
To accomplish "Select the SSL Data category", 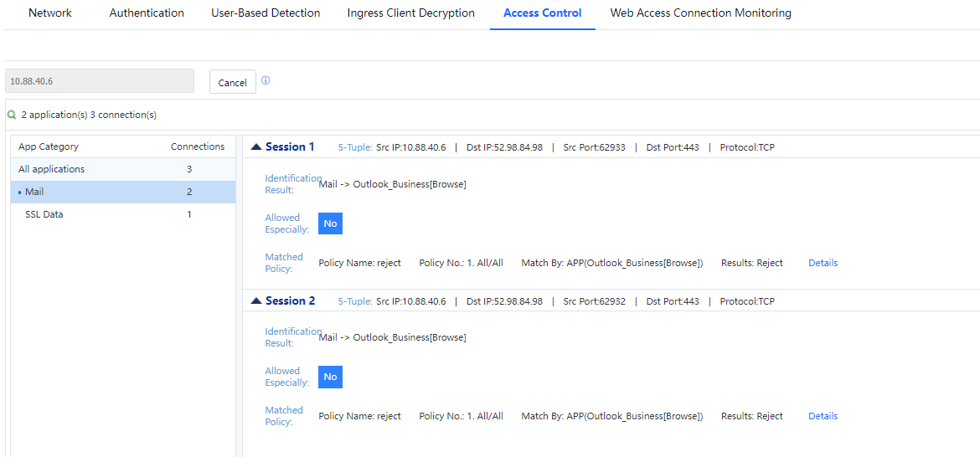I will click(x=44, y=214).
